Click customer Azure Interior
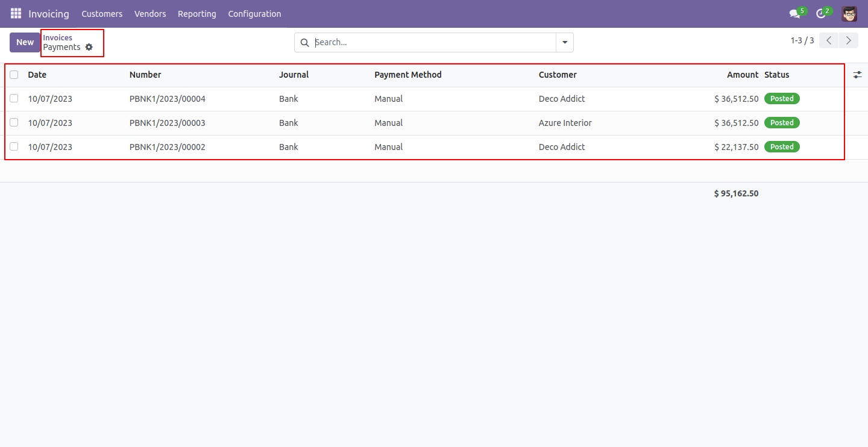 click(x=565, y=123)
